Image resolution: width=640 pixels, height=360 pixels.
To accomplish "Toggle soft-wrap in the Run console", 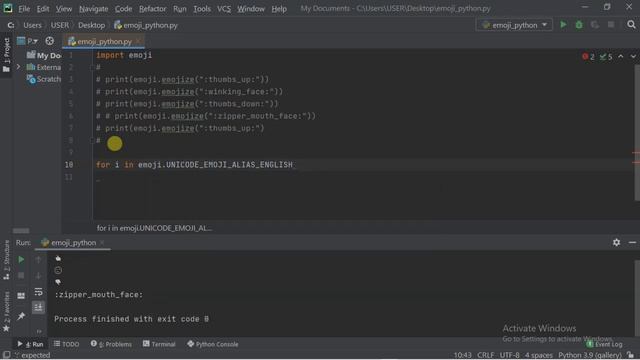I will point(38,292).
